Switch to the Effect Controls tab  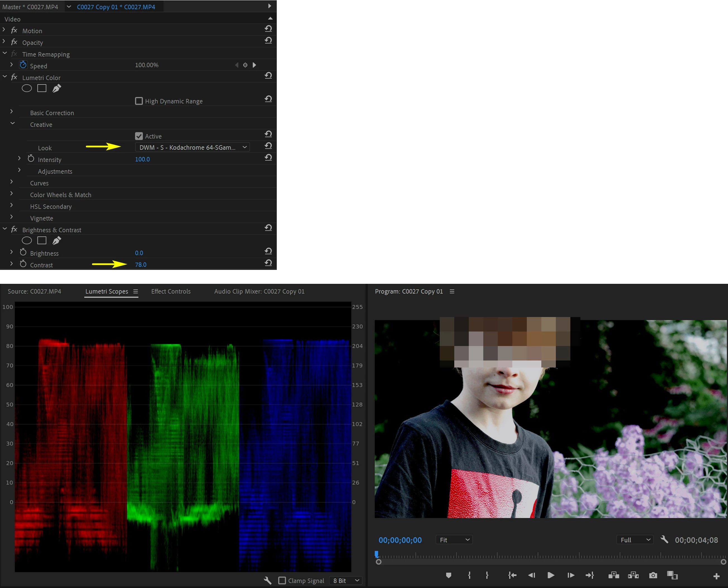pyautogui.click(x=171, y=291)
